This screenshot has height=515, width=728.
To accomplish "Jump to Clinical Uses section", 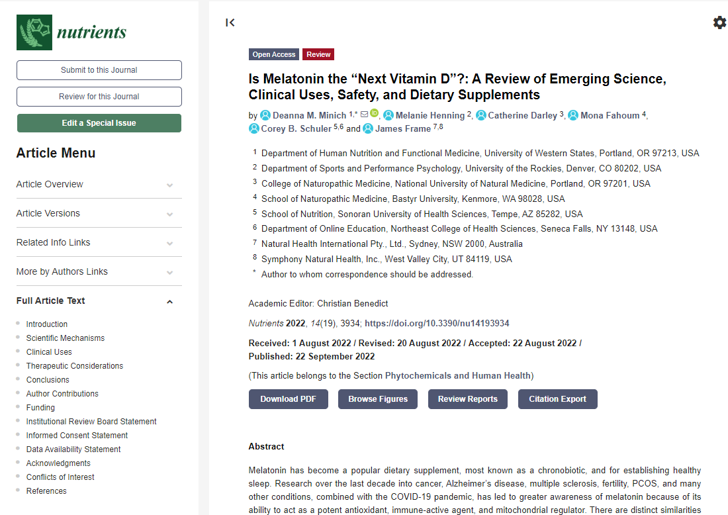I will tap(49, 352).
